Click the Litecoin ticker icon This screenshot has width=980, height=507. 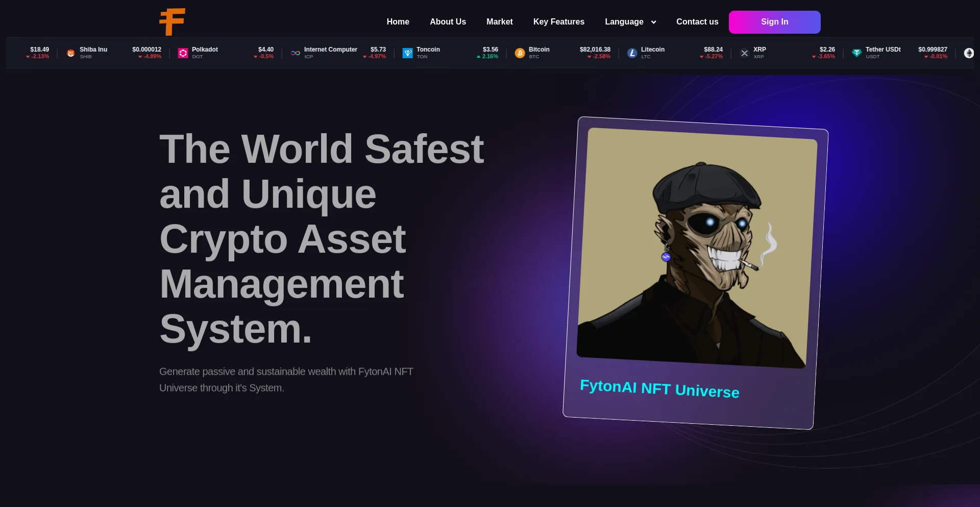632,53
